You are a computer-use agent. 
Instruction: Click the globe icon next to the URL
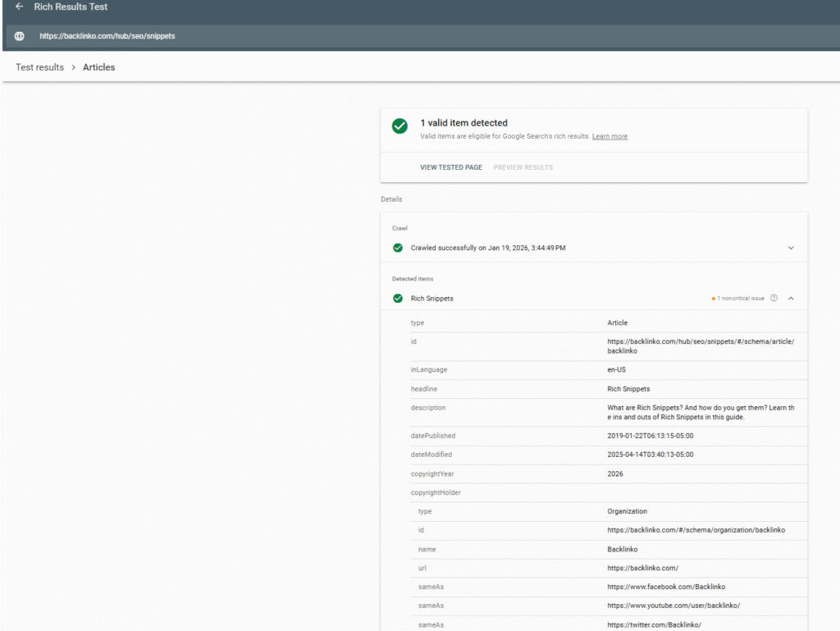[20, 36]
